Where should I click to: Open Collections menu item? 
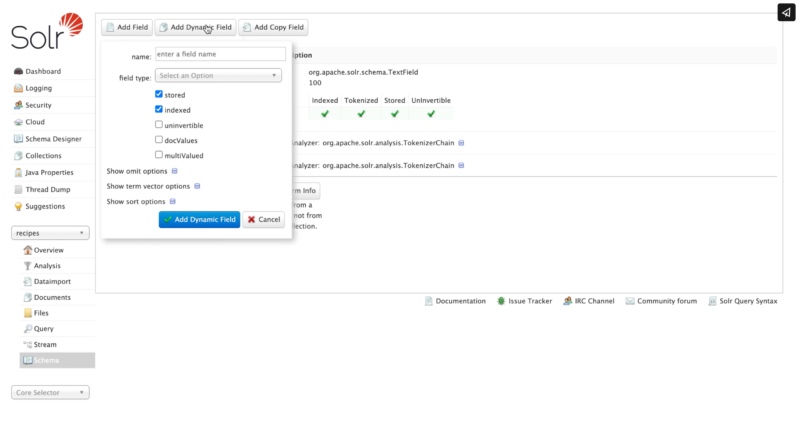pos(43,156)
